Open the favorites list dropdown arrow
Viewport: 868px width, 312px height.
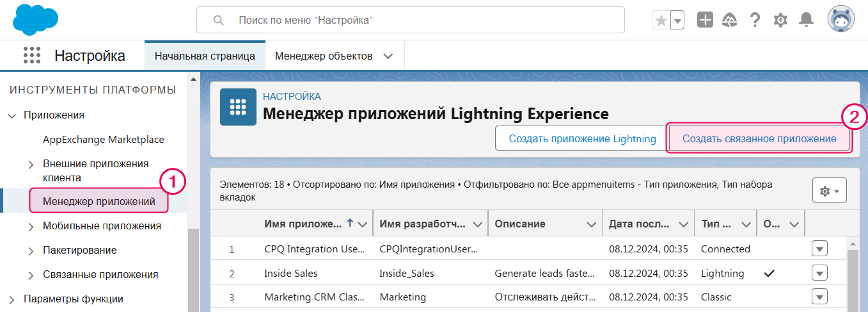click(x=677, y=21)
